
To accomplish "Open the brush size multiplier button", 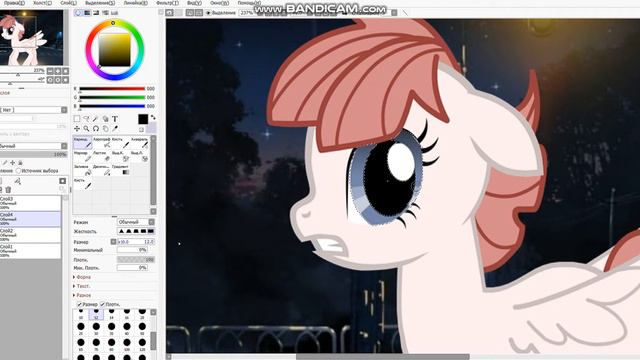I will pyautogui.click(x=113, y=242).
